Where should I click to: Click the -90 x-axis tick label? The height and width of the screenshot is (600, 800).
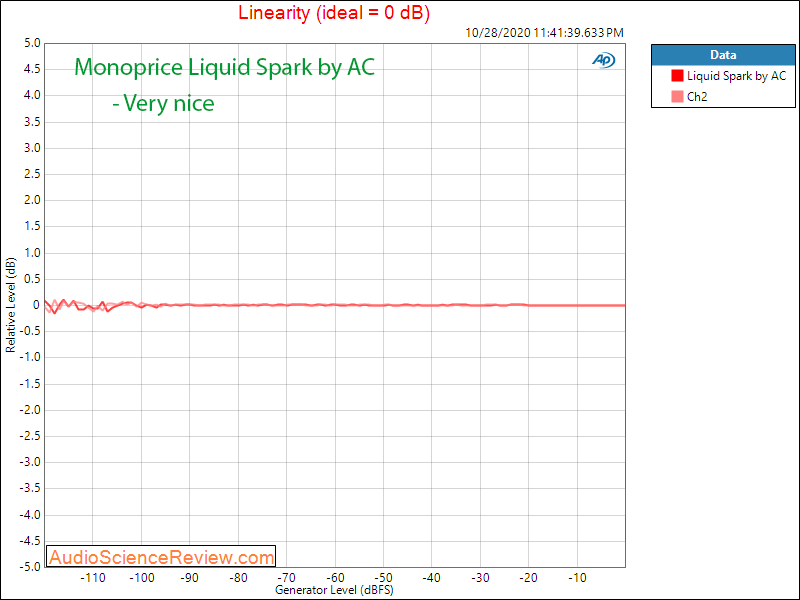[x=189, y=578]
